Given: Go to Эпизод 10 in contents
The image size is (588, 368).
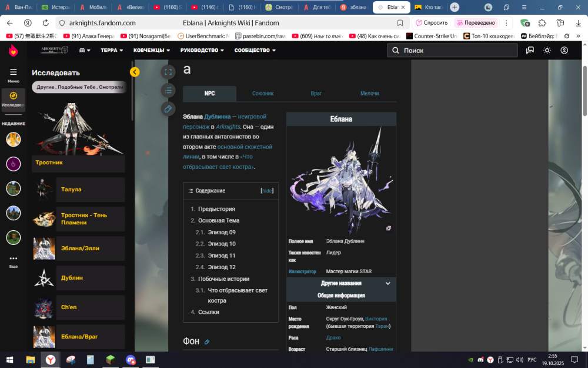Looking at the screenshot, I should (222, 244).
